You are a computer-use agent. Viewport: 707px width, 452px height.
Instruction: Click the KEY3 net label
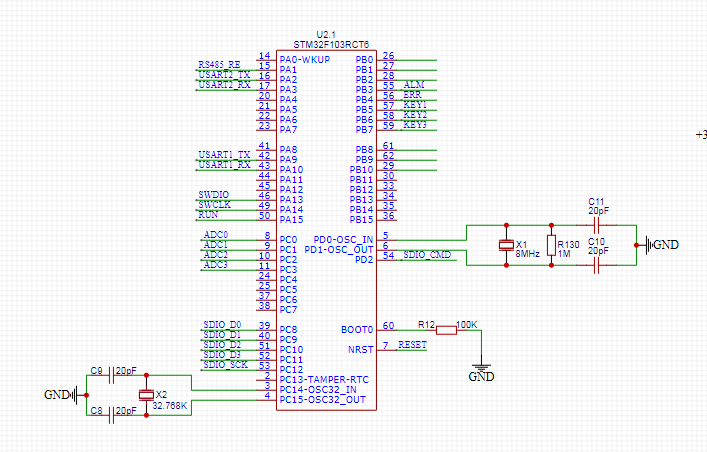[x=415, y=125]
